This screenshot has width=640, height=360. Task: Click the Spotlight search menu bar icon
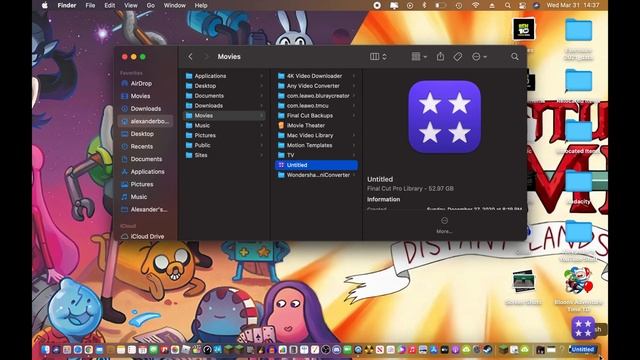coord(507,5)
